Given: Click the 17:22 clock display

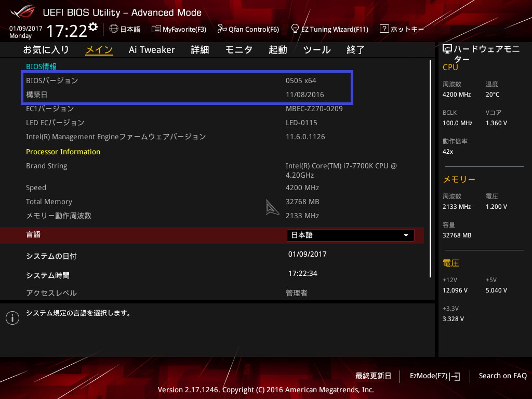Looking at the screenshot, I should point(66,31).
